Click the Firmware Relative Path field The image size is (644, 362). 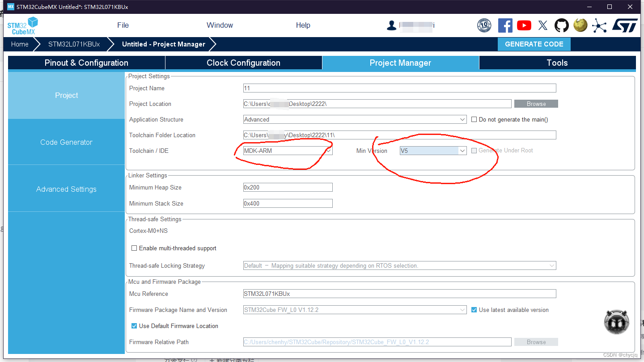click(x=377, y=342)
